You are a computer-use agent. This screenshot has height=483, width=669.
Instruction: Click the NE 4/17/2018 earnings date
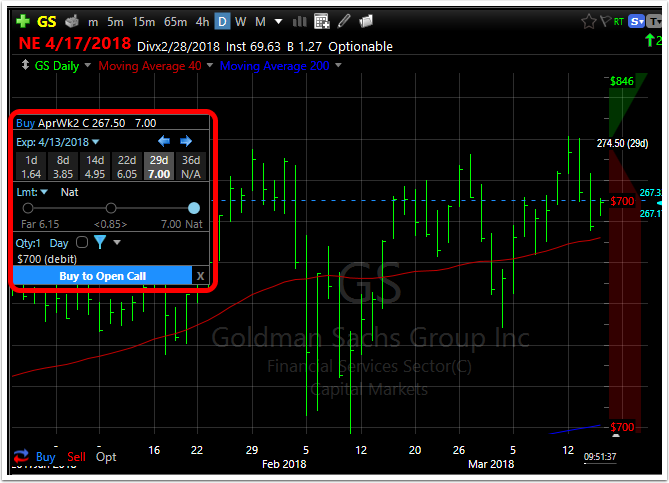[x=75, y=44]
